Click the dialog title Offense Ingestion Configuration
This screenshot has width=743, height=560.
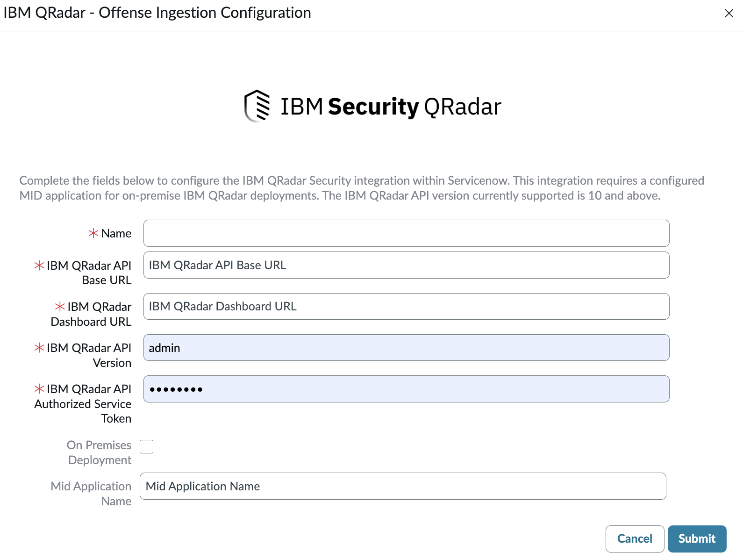click(x=157, y=13)
